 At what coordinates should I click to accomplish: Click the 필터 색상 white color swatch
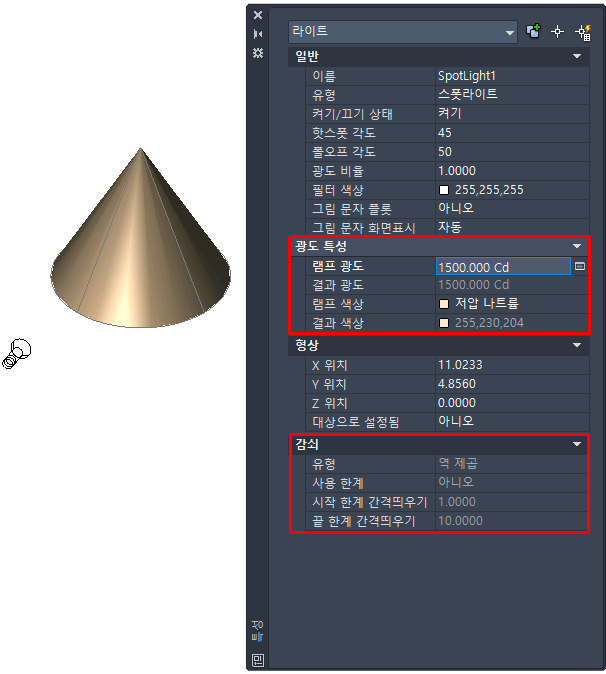coord(444,190)
